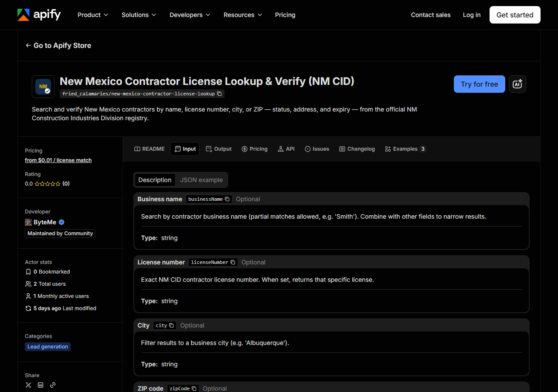
Task: Click the 'Business name' field heading
Action: point(160,199)
